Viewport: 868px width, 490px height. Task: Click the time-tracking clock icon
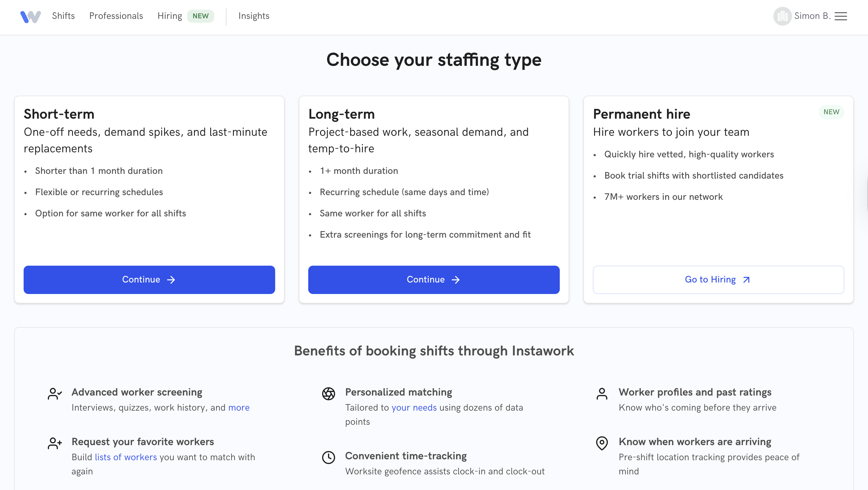pos(328,457)
